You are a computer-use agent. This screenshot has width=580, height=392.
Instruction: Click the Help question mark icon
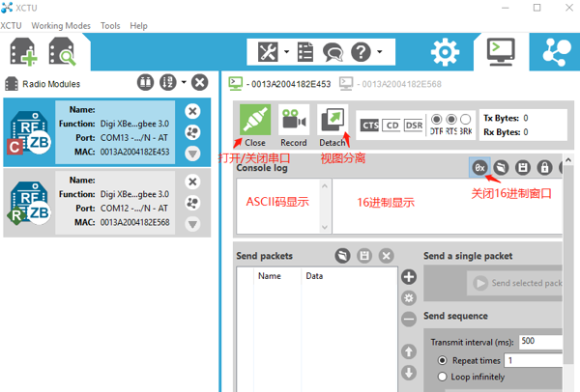pyautogui.click(x=361, y=52)
